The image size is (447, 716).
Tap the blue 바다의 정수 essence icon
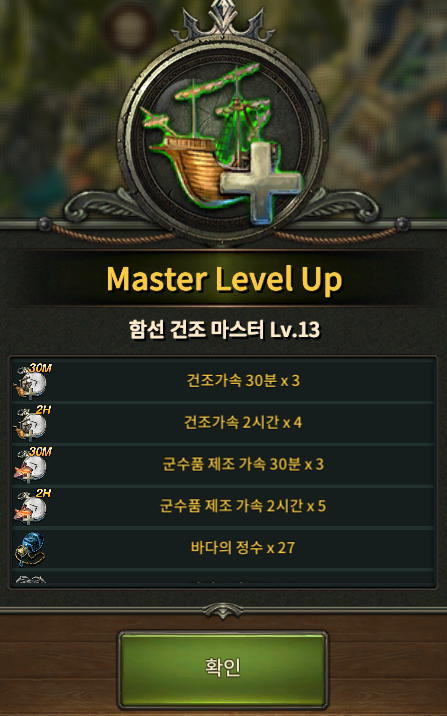coord(30,549)
